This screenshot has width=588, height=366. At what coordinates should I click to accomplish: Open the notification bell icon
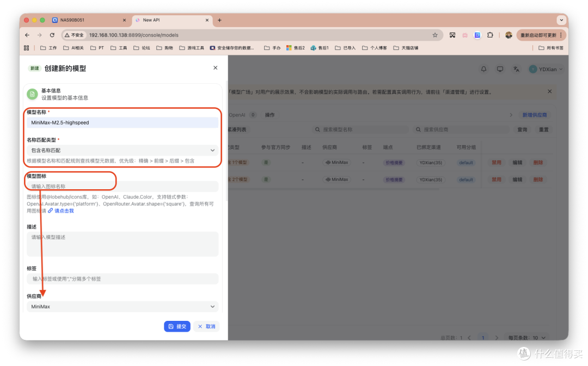(x=484, y=69)
